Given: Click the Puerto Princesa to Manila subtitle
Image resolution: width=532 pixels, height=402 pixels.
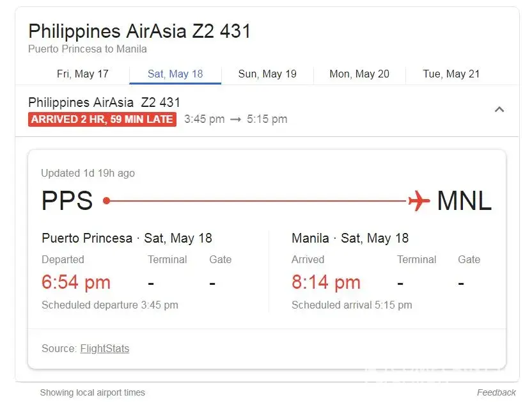Looking at the screenshot, I should [88, 49].
